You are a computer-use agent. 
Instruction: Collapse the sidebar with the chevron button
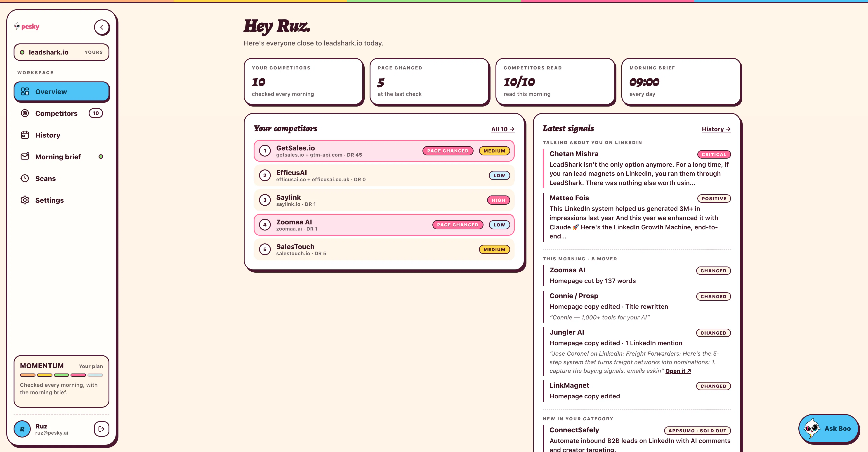point(102,27)
